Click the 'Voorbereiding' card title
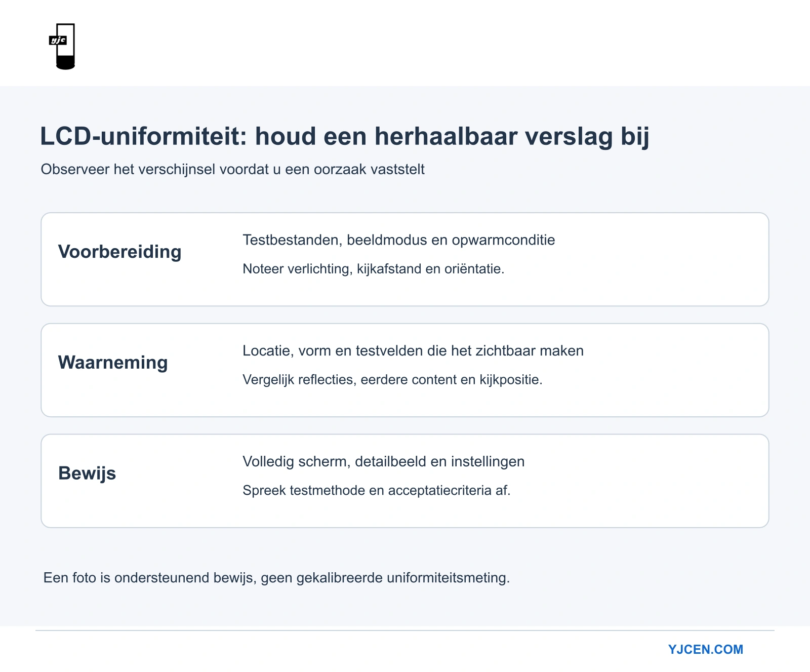Image resolution: width=810 pixels, height=672 pixels. 119,252
